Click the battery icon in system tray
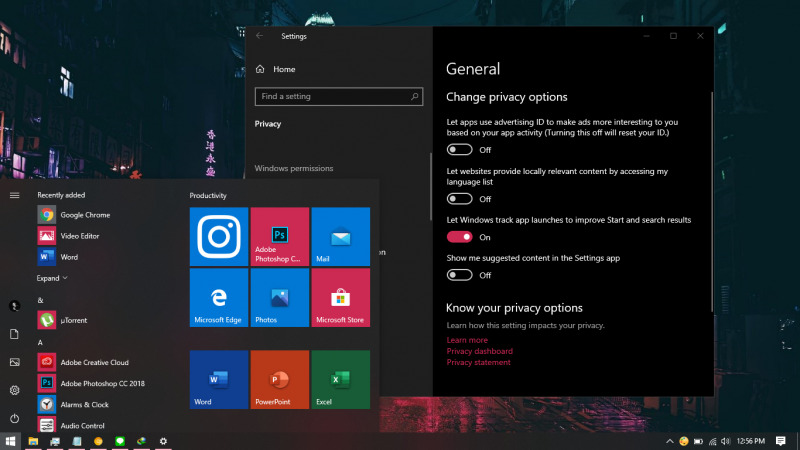The height and width of the screenshot is (450, 800). [x=698, y=441]
